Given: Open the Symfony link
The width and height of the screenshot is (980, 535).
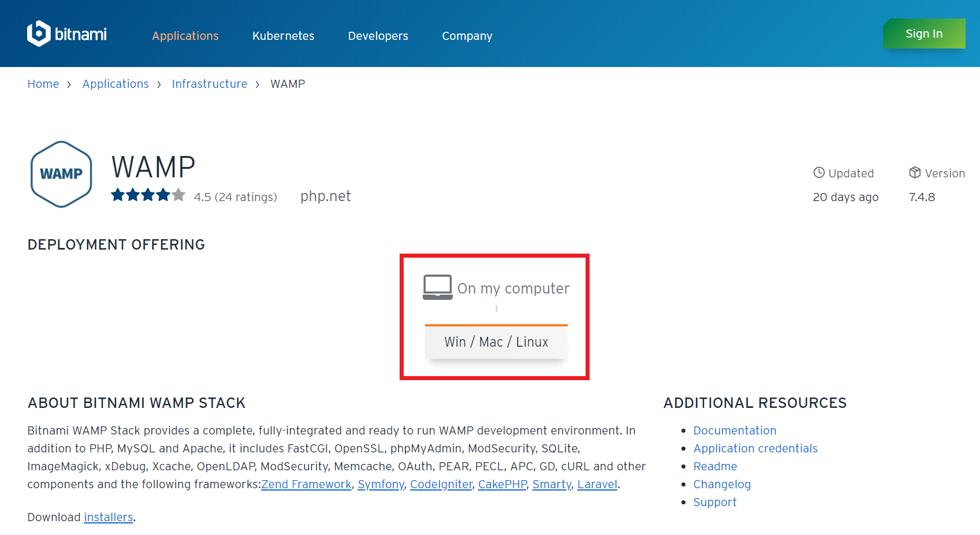Looking at the screenshot, I should [381, 484].
